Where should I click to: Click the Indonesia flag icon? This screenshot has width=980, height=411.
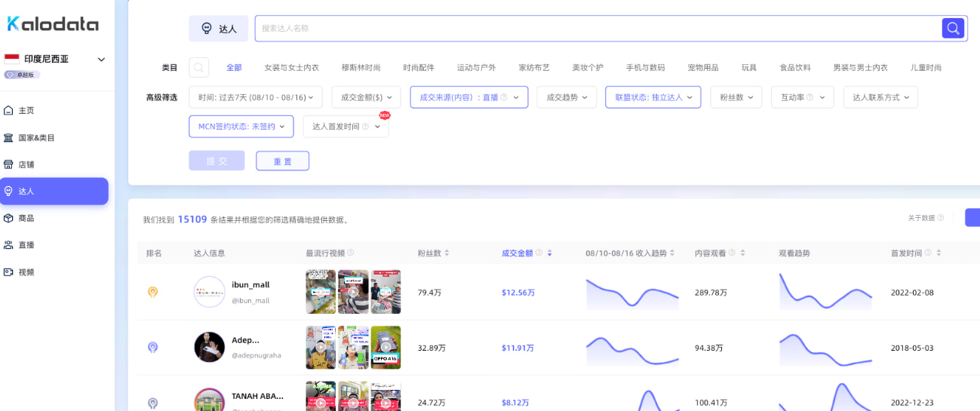coord(11,59)
